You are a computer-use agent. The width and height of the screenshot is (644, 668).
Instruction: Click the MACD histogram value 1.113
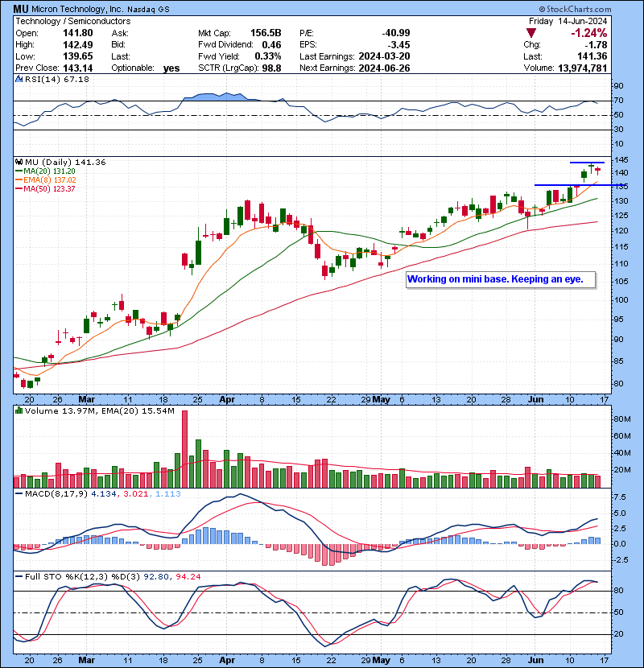coord(168,494)
